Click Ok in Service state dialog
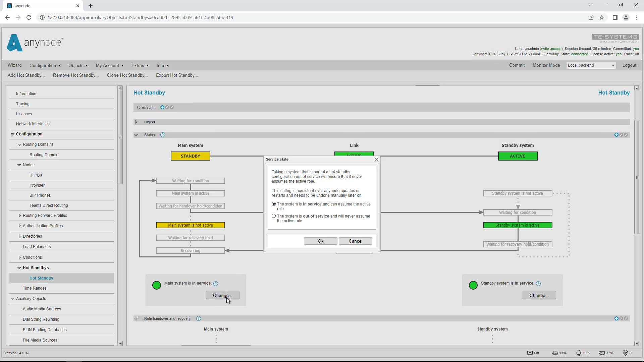The height and width of the screenshot is (362, 644). pyautogui.click(x=320, y=241)
